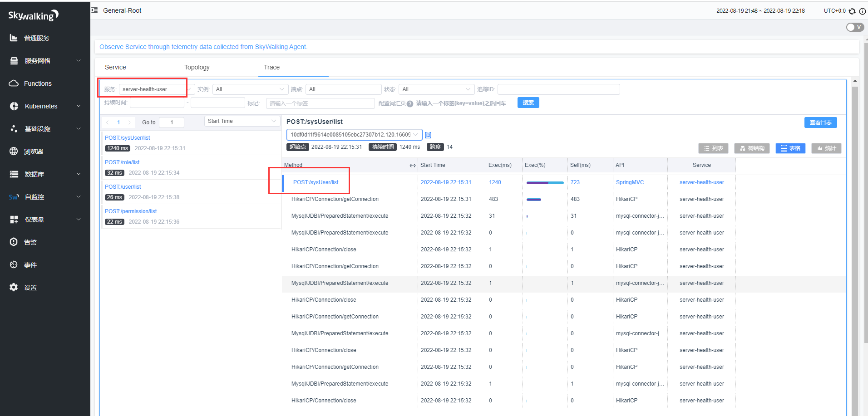Image resolution: width=868 pixels, height=416 pixels.
Task: Switch to 表格 table view
Action: [x=790, y=148]
